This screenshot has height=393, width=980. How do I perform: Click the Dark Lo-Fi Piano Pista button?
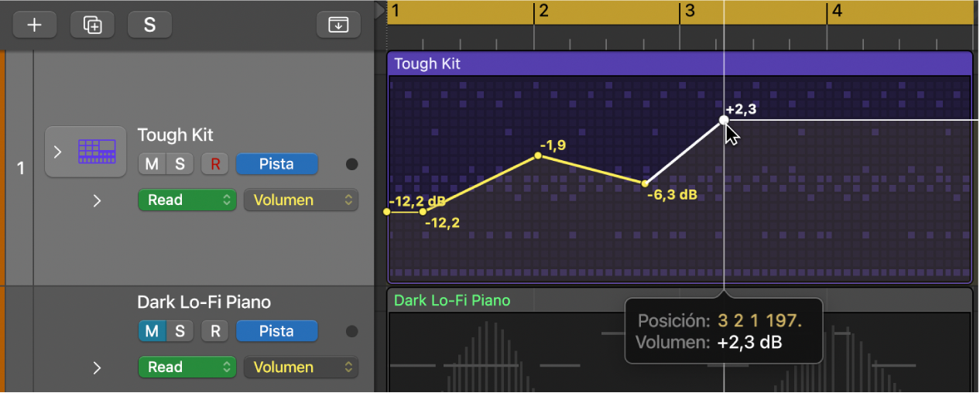tap(276, 331)
